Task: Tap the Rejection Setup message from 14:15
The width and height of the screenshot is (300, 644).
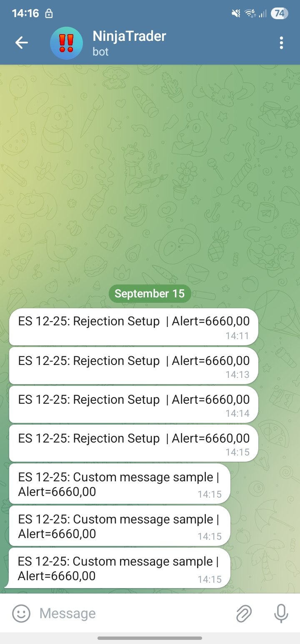Action: tap(133, 443)
